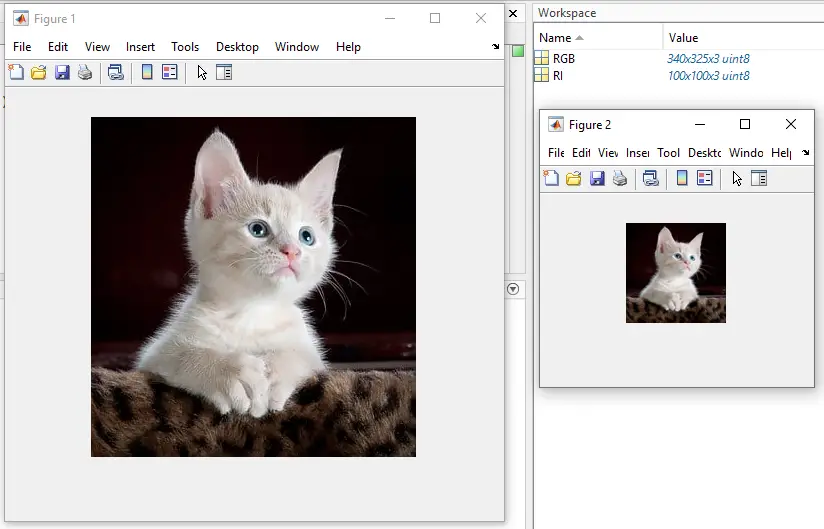824x529 pixels.
Task: Click the large cat image in Figure 1
Action: (253, 287)
